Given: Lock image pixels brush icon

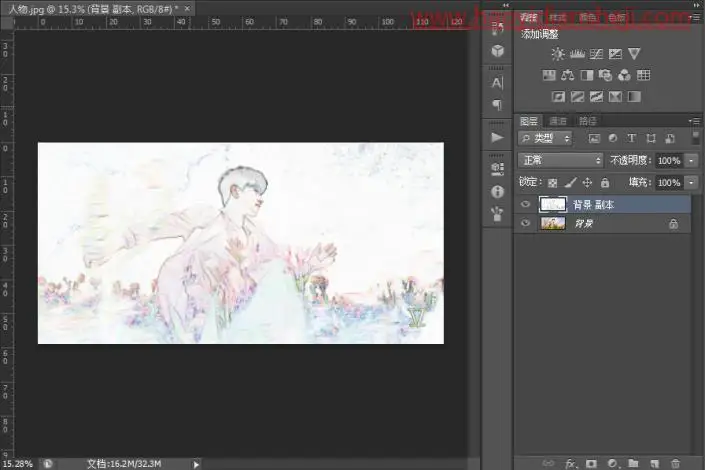Looking at the screenshot, I should 570,183.
